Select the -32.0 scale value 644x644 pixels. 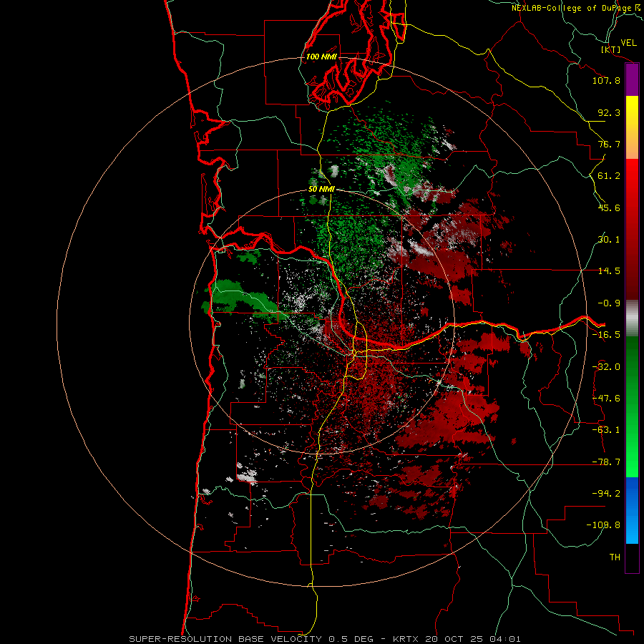(606, 367)
